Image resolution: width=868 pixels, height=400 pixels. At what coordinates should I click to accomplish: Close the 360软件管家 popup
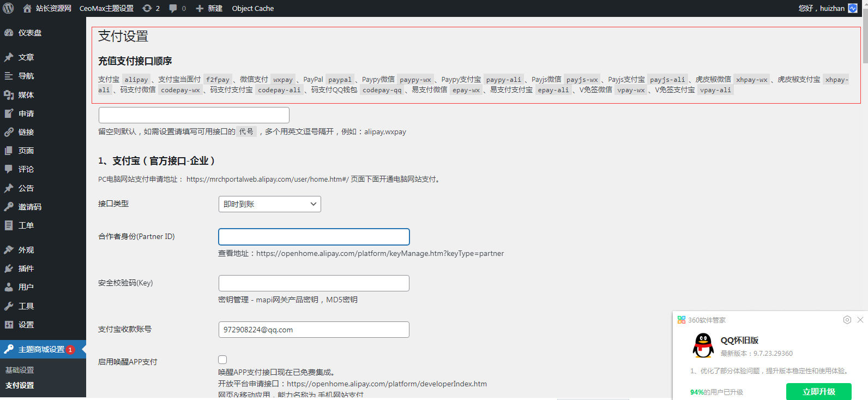[x=860, y=320]
